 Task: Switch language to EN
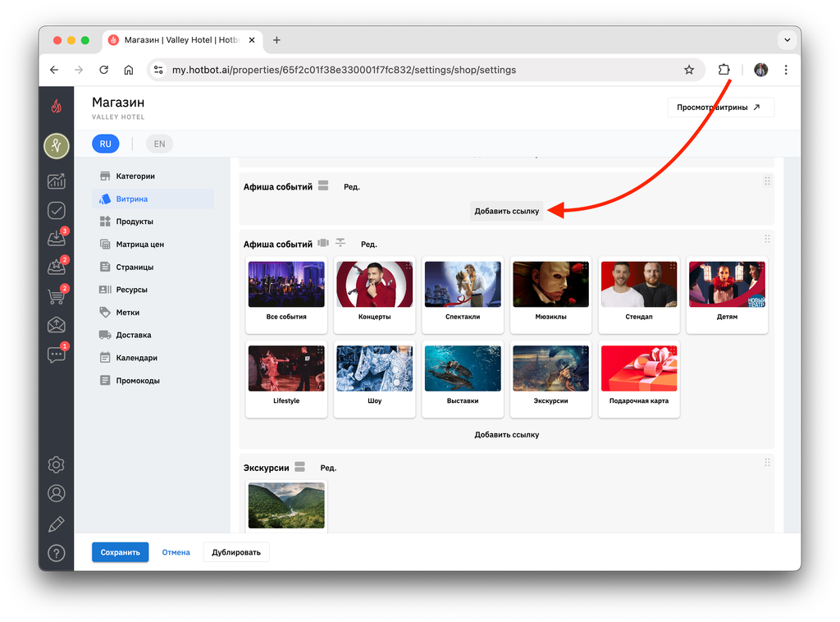click(x=160, y=144)
